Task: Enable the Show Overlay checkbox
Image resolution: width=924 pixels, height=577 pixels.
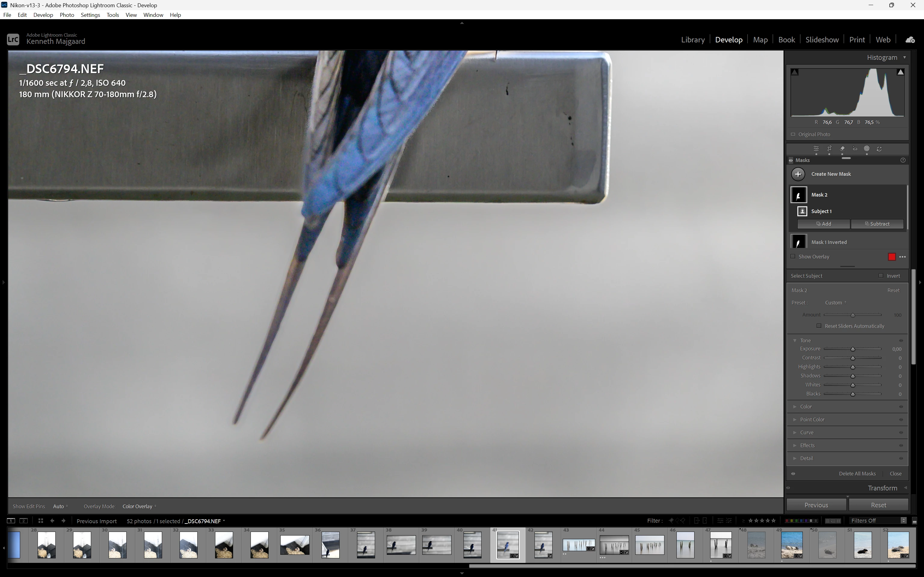Action: tap(793, 256)
